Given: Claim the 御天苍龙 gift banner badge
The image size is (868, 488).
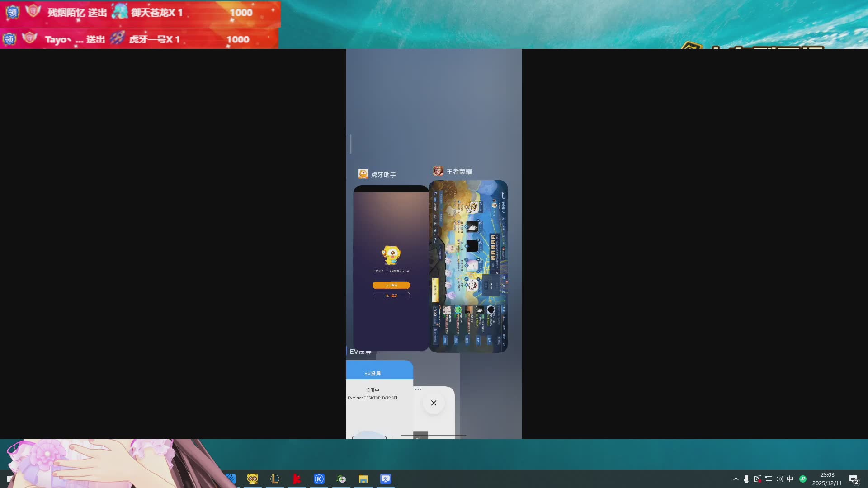Looking at the screenshot, I should click(13, 12).
